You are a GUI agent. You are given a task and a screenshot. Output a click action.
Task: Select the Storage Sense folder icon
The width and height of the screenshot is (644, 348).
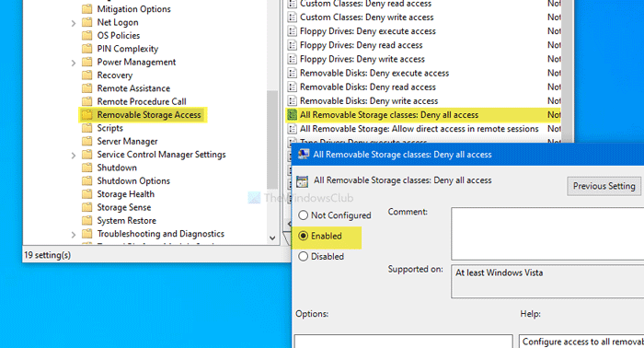pos(86,207)
